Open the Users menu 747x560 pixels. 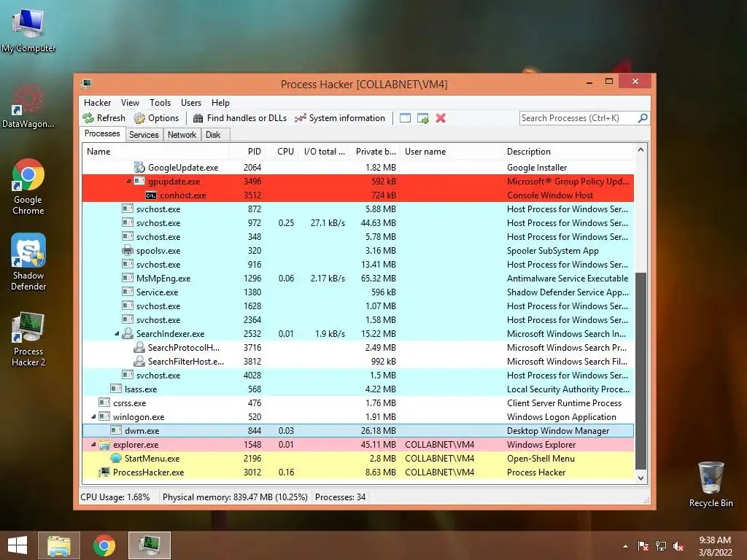191,103
